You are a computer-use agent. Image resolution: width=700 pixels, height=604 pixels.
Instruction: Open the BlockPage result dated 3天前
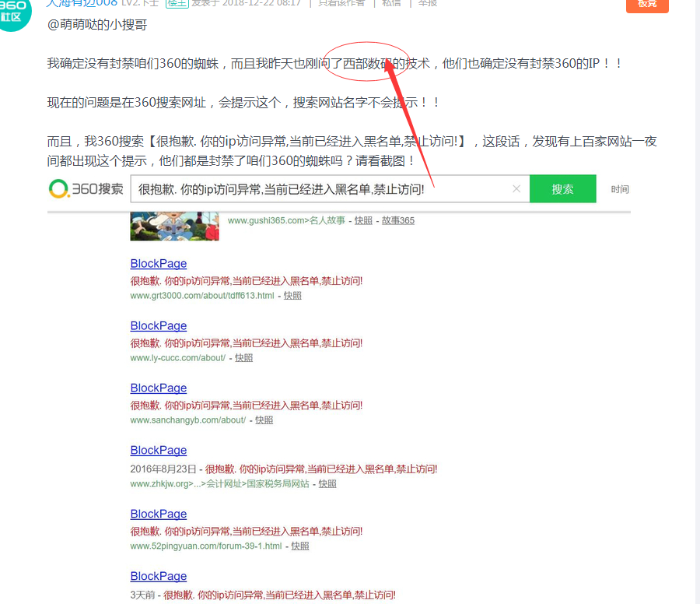tap(159, 576)
